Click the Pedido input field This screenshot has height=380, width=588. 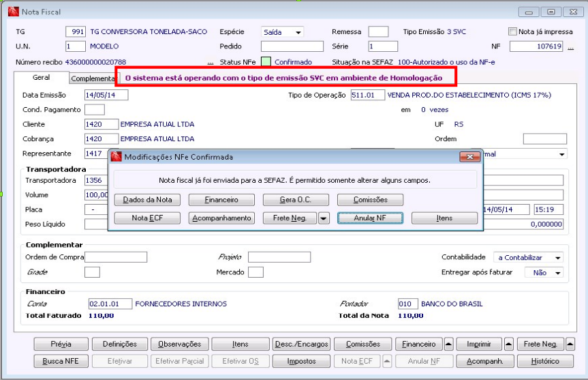[292, 46]
